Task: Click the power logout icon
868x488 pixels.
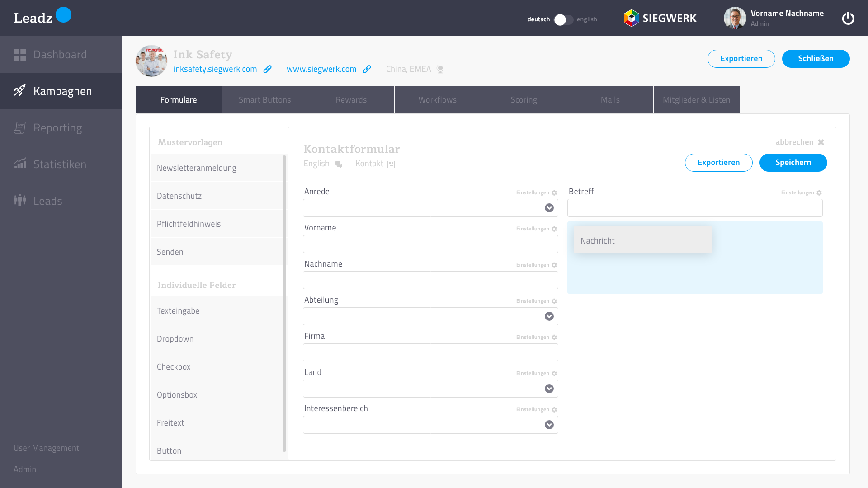Action: pyautogui.click(x=848, y=19)
